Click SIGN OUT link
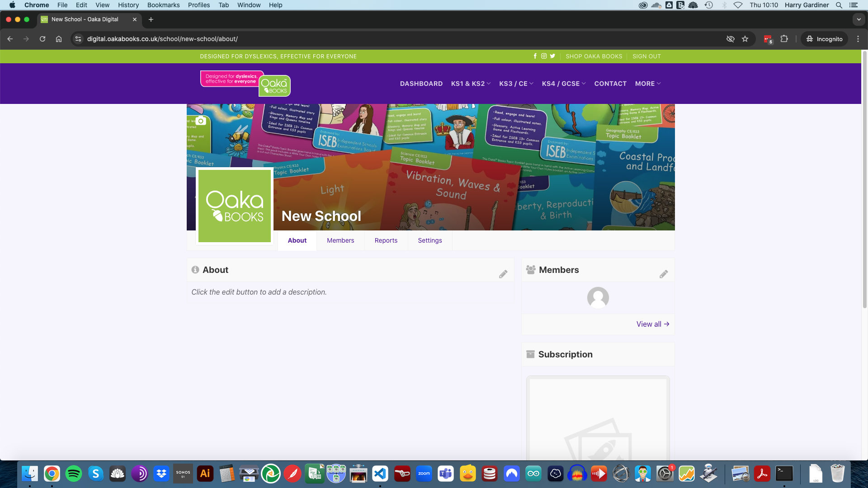868x488 pixels. point(646,56)
